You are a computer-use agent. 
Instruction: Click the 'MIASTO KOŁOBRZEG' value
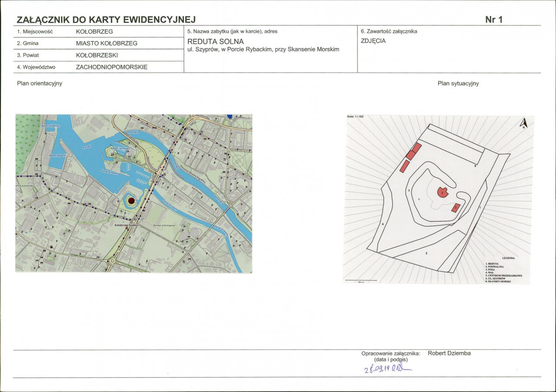click(x=107, y=43)
